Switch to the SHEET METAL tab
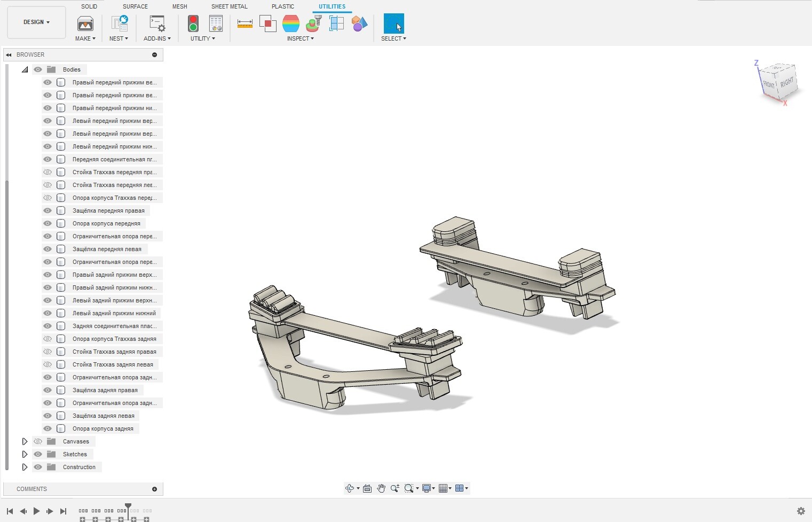 [x=230, y=6]
